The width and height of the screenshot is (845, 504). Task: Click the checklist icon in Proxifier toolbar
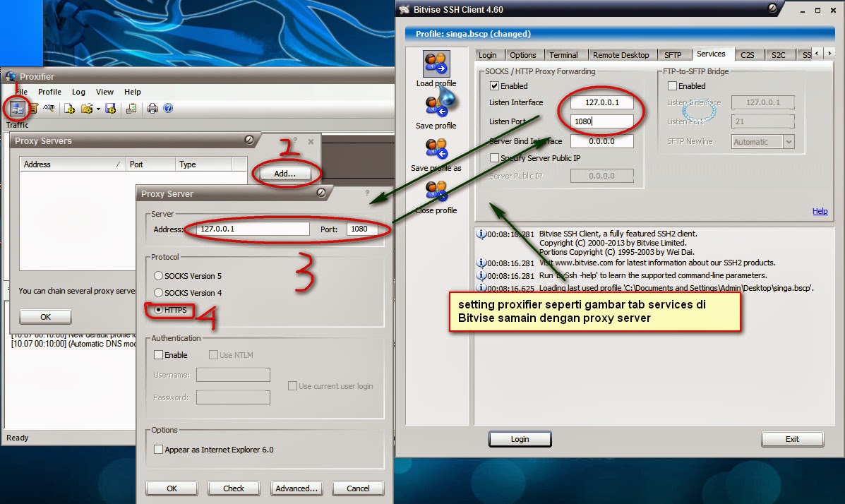(x=131, y=108)
